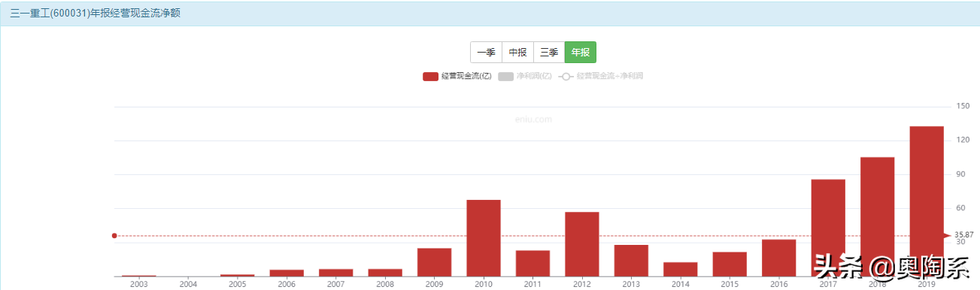
Task: Click the 2005 x-axis year label
Action: click(238, 285)
